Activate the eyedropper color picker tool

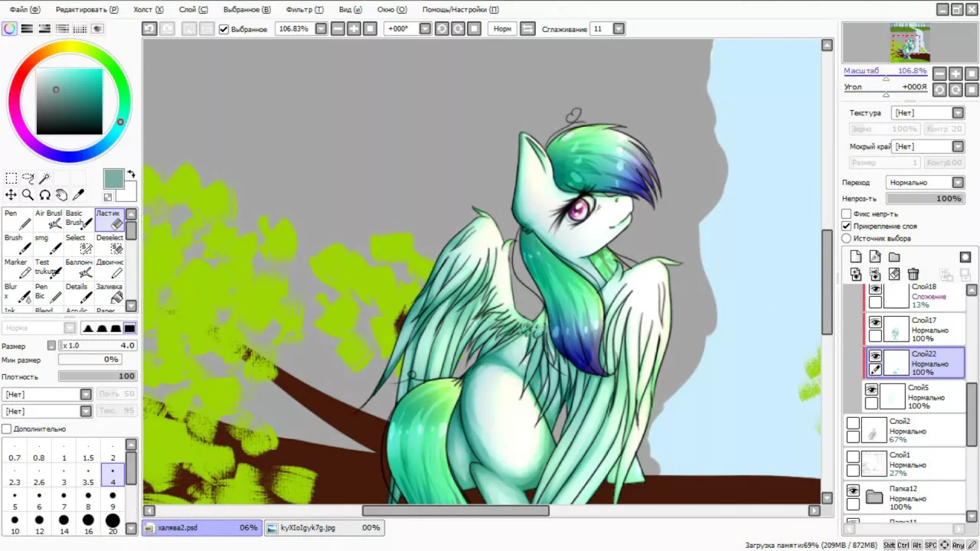(78, 195)
